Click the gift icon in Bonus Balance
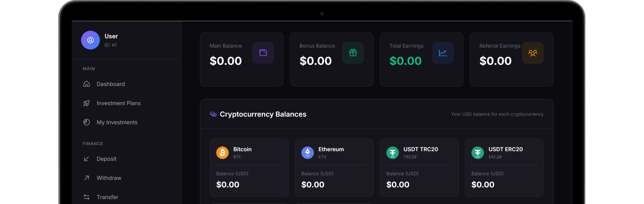Screen dimensions: 644x204 click(353, 53)
